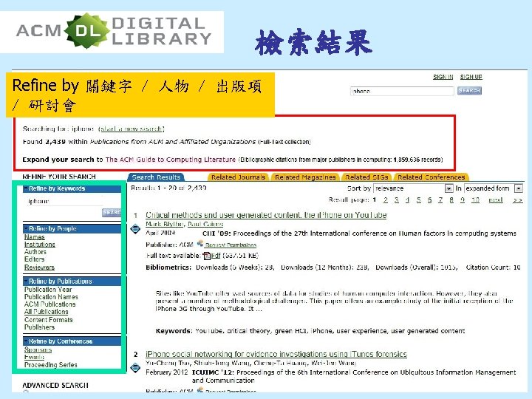The height and width of the screenshot is (399, 532).
Task: Click the All Publications link
Action: click(x=46, y=312)
